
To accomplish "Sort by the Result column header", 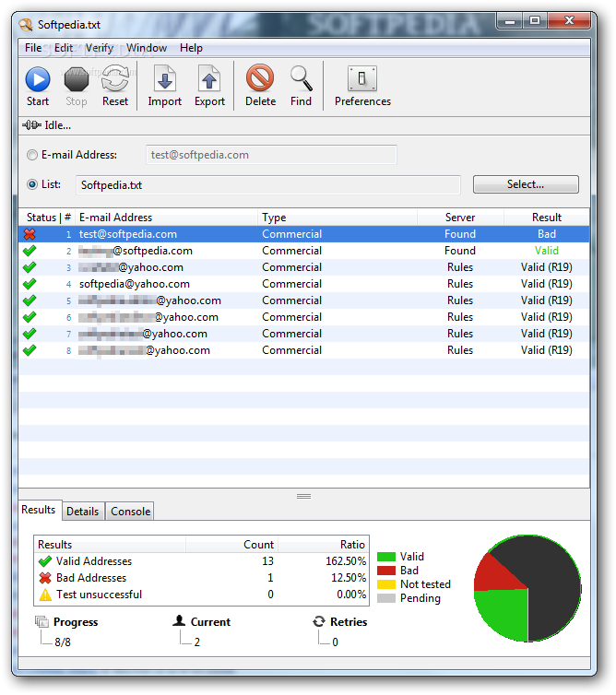I will 546,218.
